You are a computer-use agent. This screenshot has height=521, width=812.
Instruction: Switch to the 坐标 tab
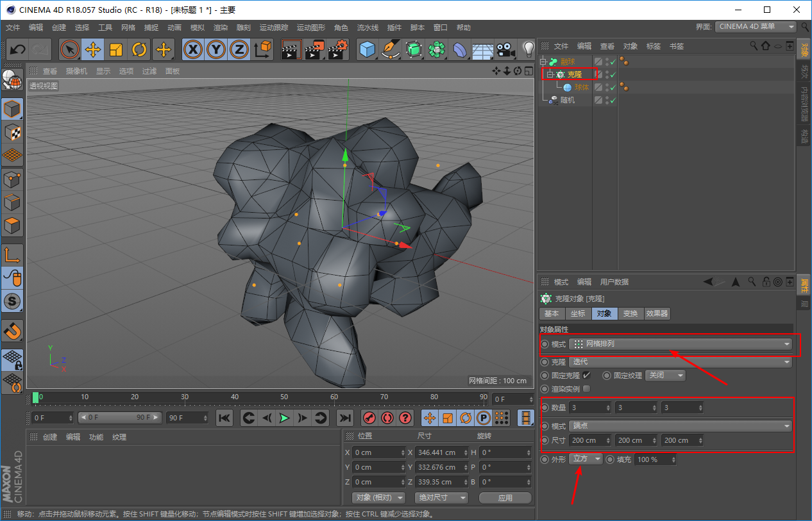[578, 313]
